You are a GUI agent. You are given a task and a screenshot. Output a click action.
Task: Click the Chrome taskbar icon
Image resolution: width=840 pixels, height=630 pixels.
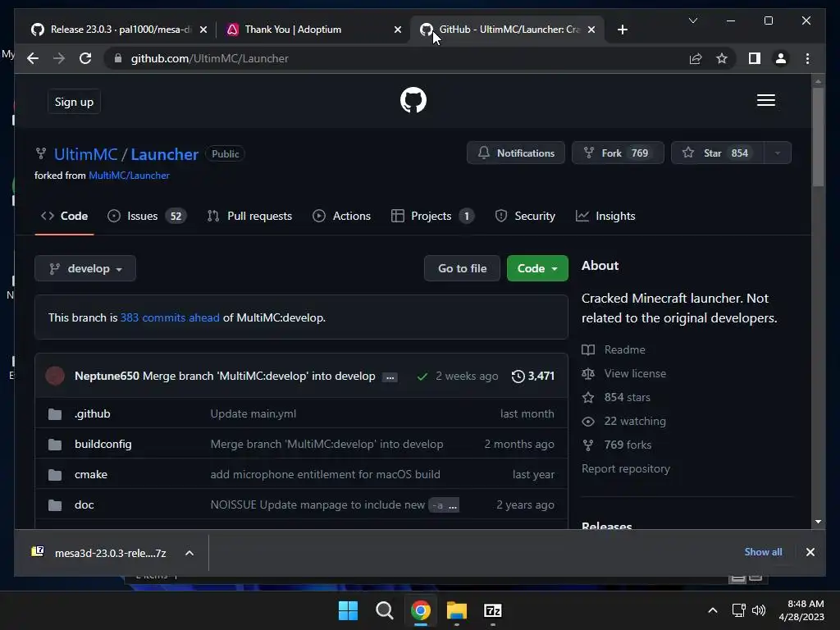[421, 610]
